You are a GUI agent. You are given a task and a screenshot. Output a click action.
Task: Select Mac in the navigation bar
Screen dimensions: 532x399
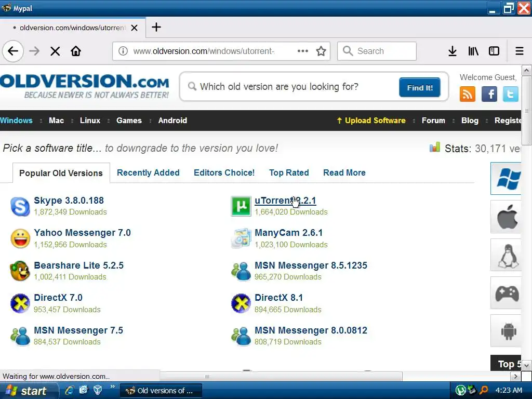tap(56, 121)
